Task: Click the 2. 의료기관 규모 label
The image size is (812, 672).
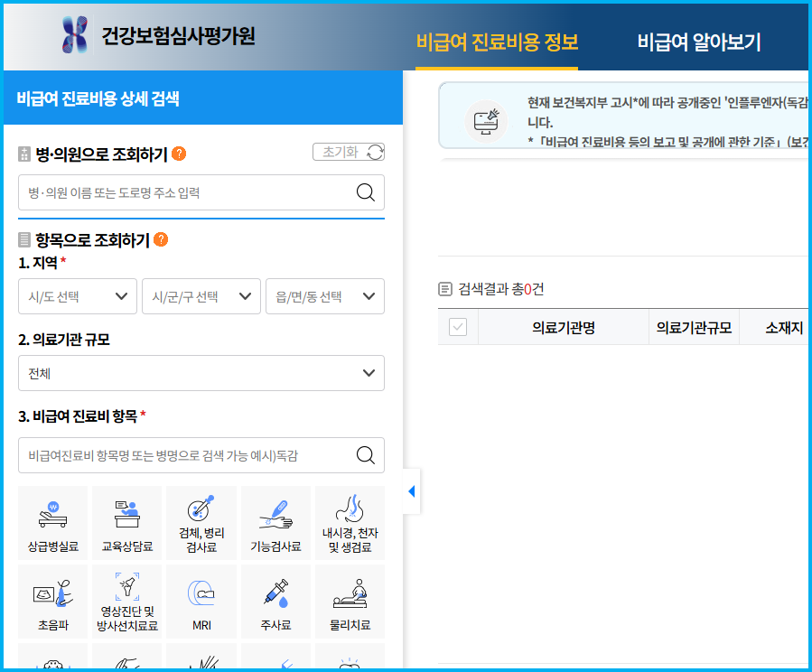Action: pyautogui.click(x=64, y=340)
